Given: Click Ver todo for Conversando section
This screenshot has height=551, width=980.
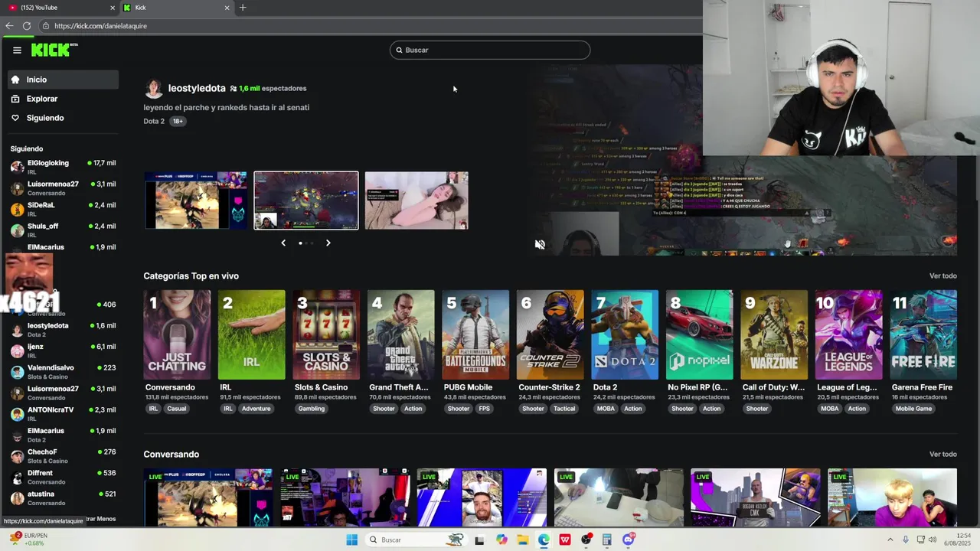Looking at the screenshot, I should [x=943, y=454].
